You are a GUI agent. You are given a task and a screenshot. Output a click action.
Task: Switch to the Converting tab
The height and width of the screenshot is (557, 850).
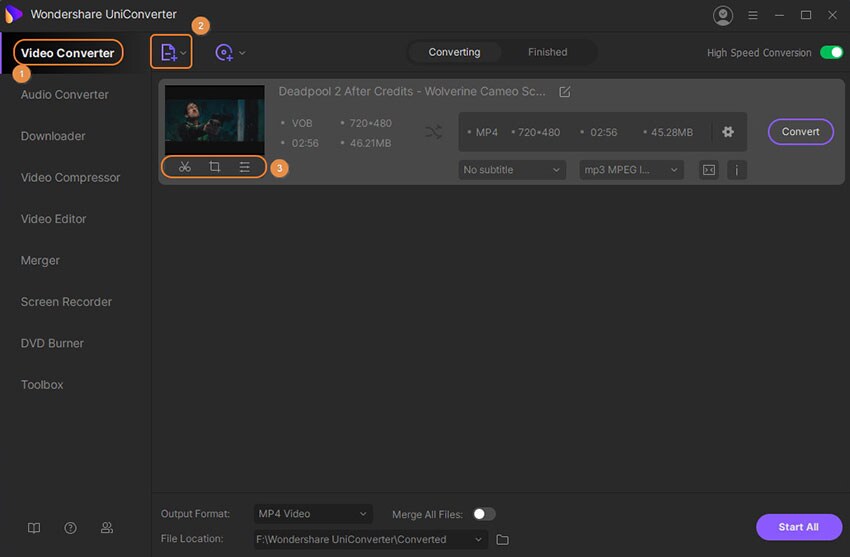(454, 53)
